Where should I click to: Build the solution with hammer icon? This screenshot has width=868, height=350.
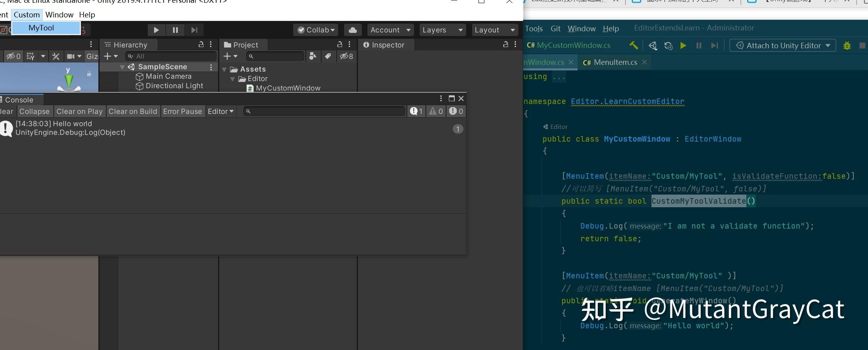click(x=634, y=45)
